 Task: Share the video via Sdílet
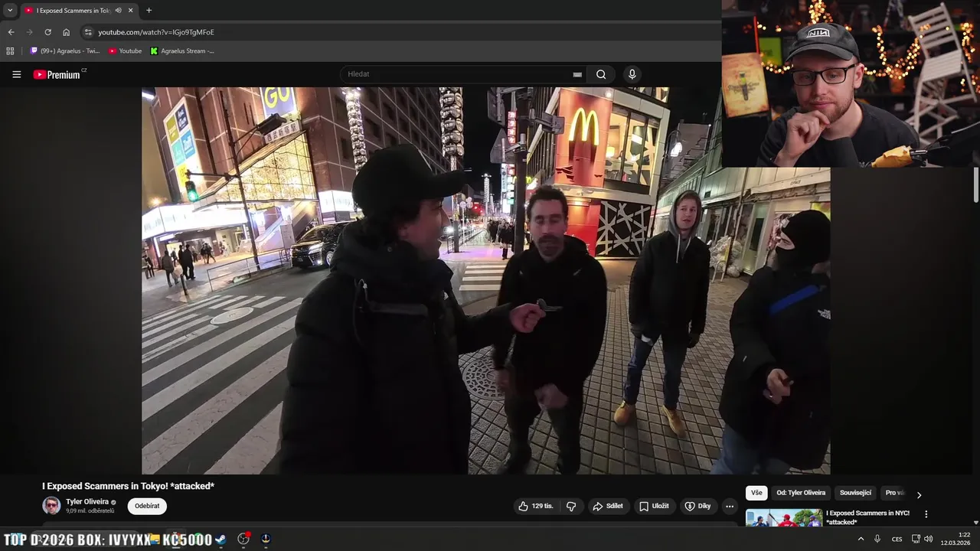[x=608, y=506]
